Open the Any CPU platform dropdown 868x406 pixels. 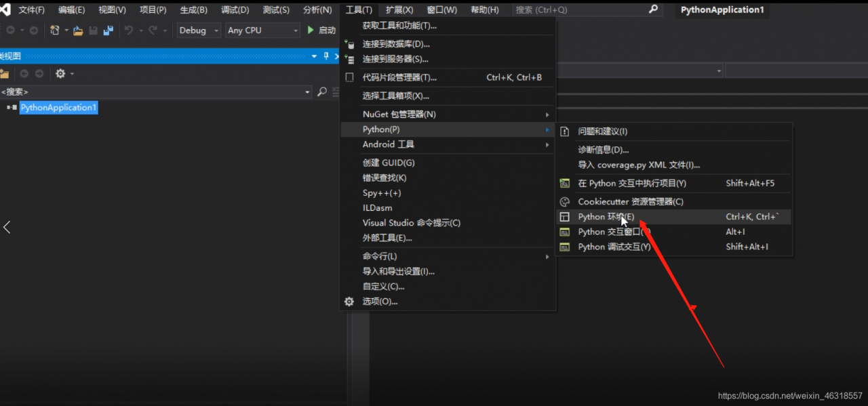(262, 30)
